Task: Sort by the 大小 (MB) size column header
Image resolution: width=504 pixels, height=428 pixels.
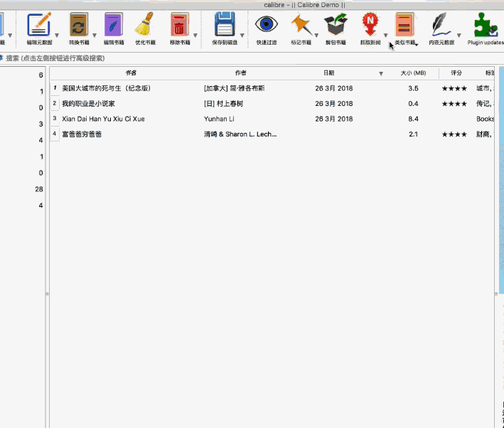Action: (x=413, y=73)
